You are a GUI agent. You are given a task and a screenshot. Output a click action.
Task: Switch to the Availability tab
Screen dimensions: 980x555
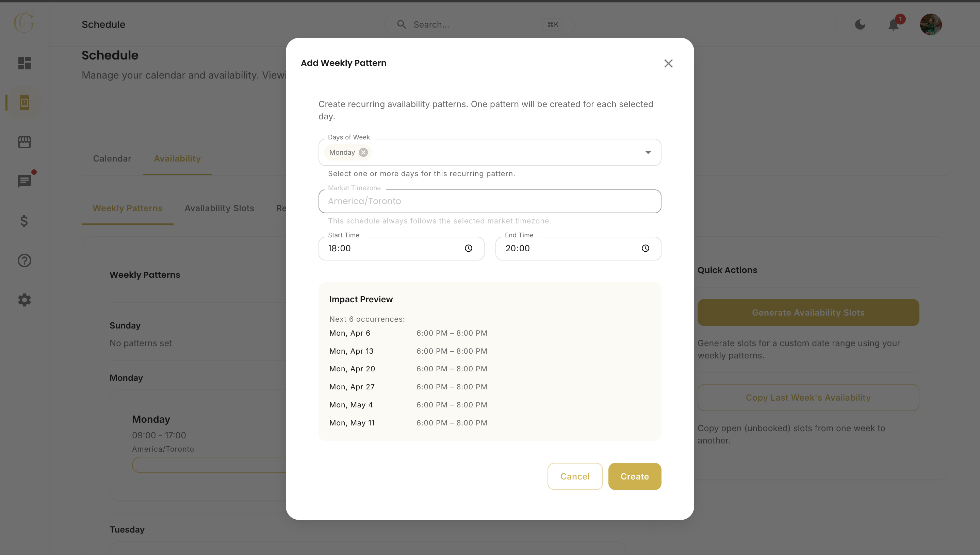pos(177,158)
